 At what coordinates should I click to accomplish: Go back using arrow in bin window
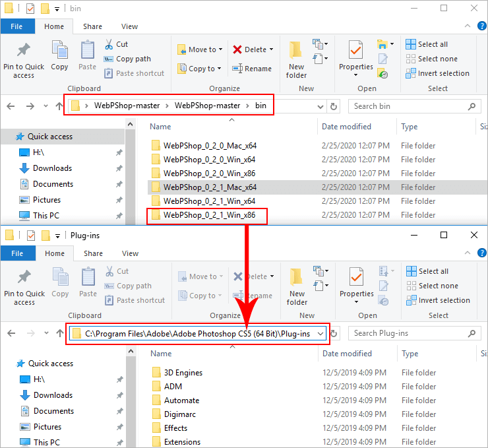(x=11, y=106)
